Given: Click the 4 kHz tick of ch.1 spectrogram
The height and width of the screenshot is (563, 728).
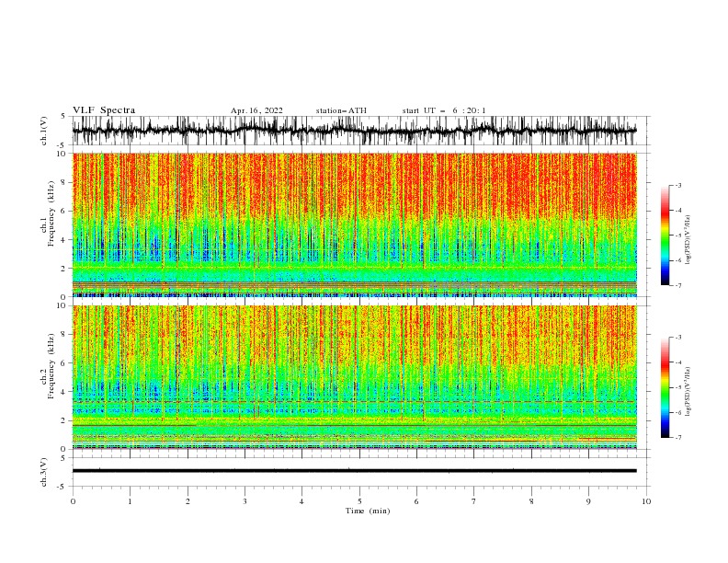Looking at the screenshot, I should [x=64, y=240].
